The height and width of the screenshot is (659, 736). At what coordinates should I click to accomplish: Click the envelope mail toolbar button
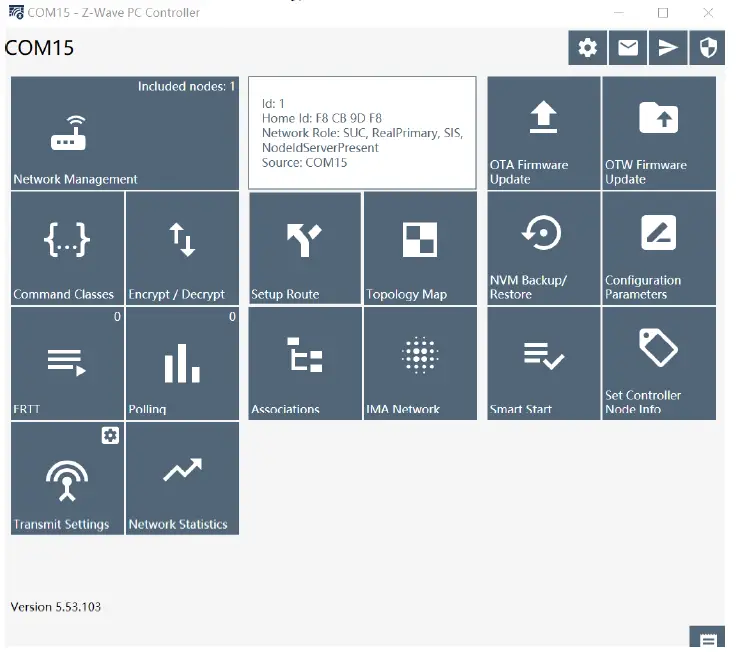click(x=628, y=48)
